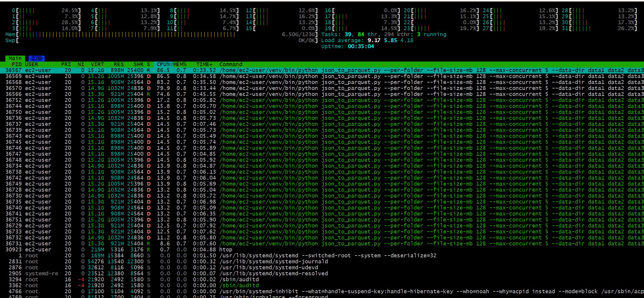Sort by the PID column header

(17, 64)
